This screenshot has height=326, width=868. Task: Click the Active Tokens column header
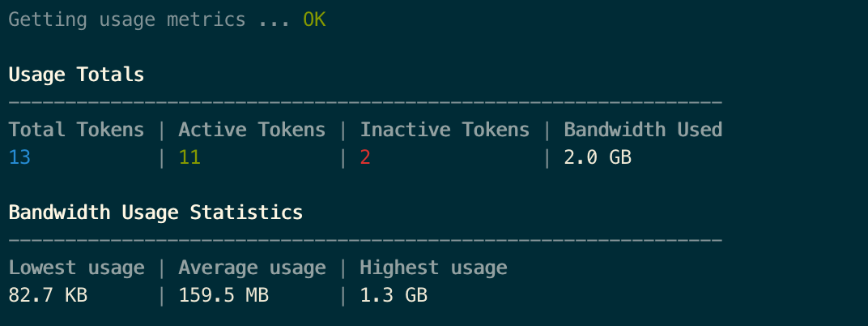(252, 130)
